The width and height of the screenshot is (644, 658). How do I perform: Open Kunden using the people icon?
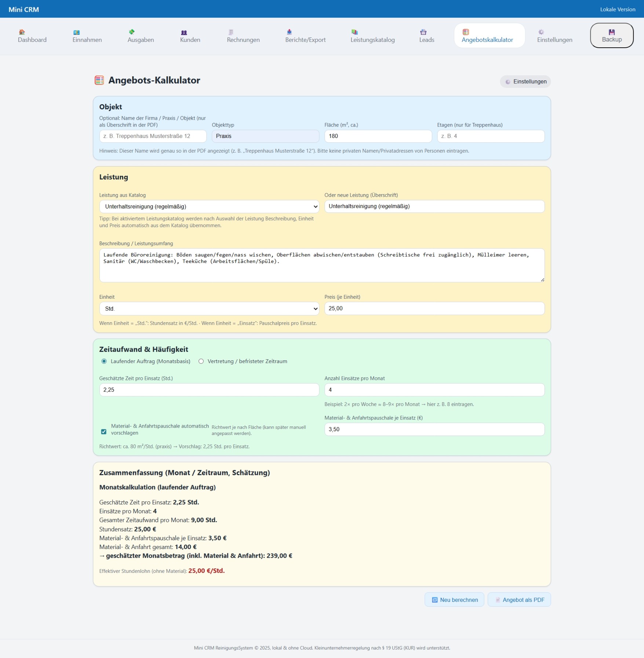pos(184,32)
